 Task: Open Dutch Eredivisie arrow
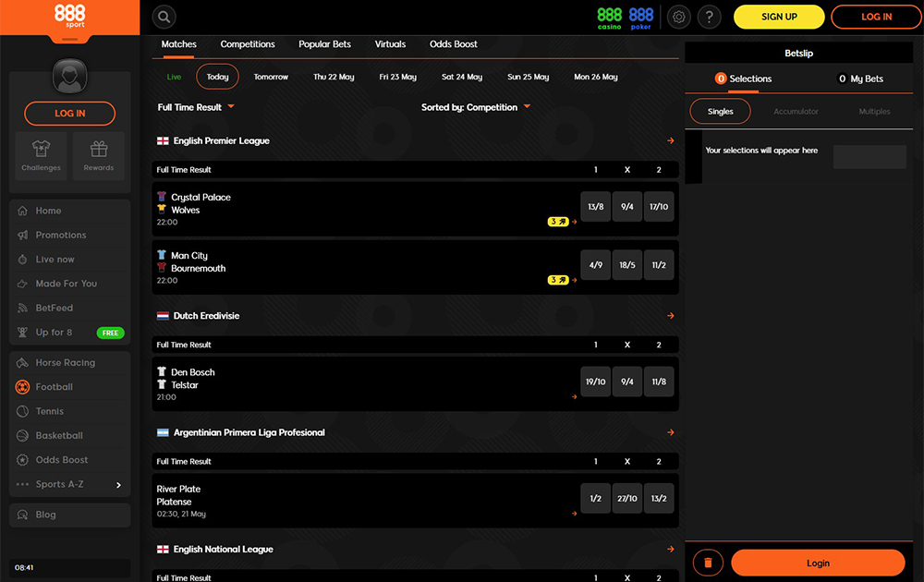[x=671, y=316]
